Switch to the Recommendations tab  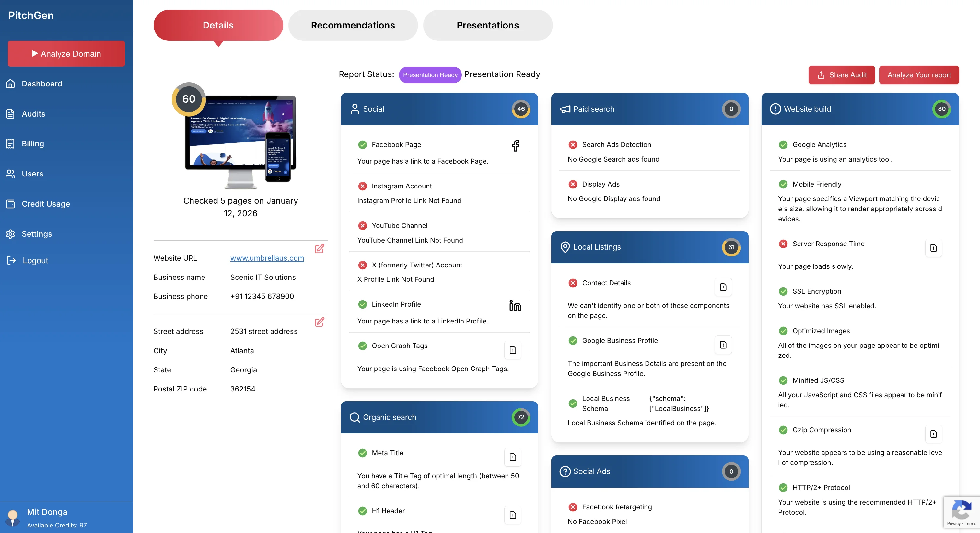pos(353,25)
